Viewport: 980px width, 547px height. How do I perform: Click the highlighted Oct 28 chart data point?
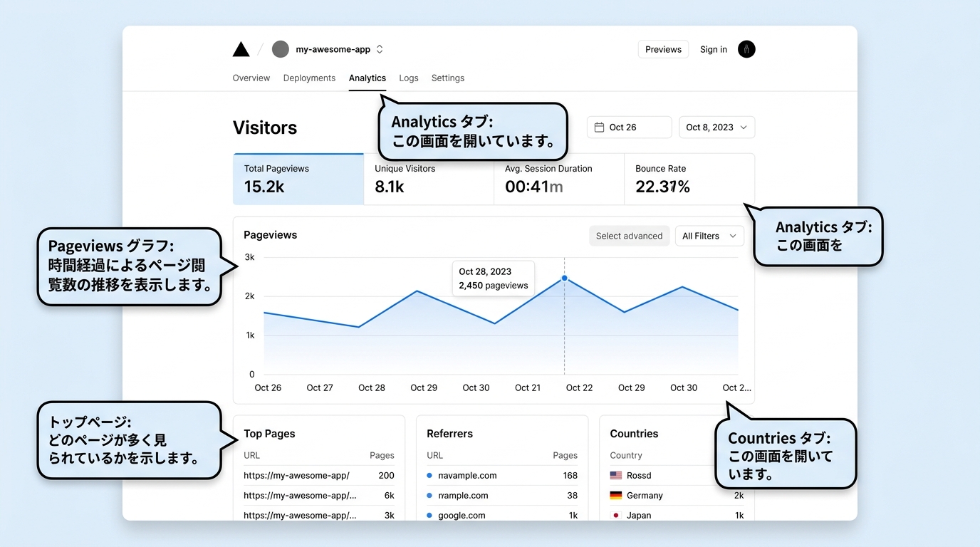coord(565,278)
